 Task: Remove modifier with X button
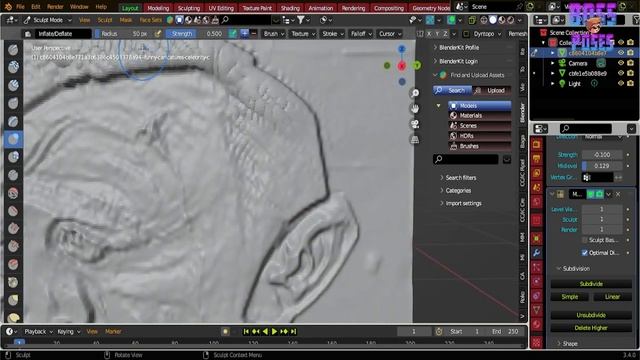pos(618,194)
